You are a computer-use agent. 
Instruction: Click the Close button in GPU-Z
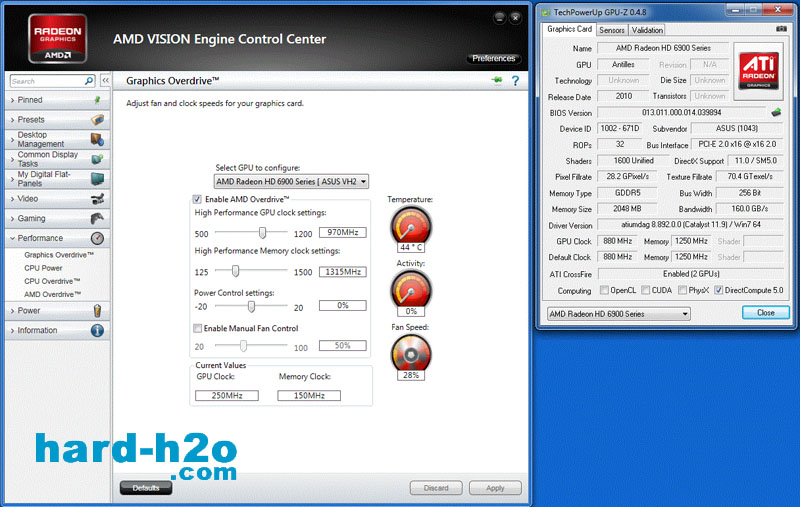point(765,313)
